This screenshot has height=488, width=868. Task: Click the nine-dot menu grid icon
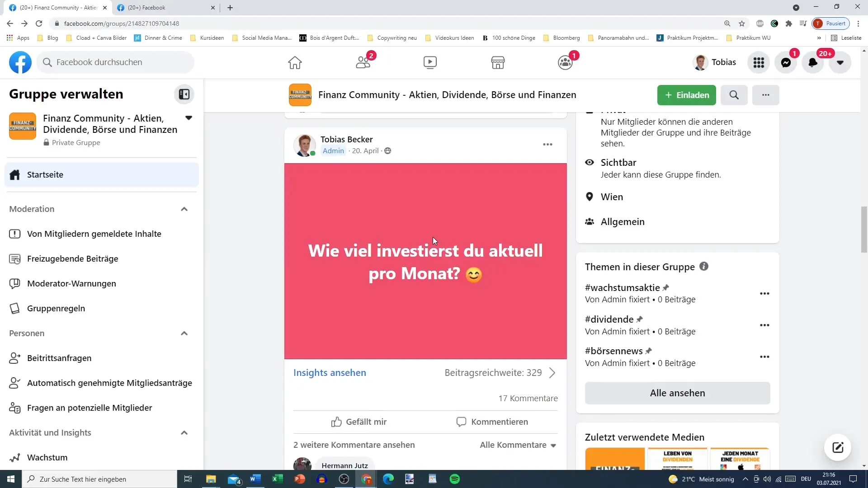click(759, 63)
